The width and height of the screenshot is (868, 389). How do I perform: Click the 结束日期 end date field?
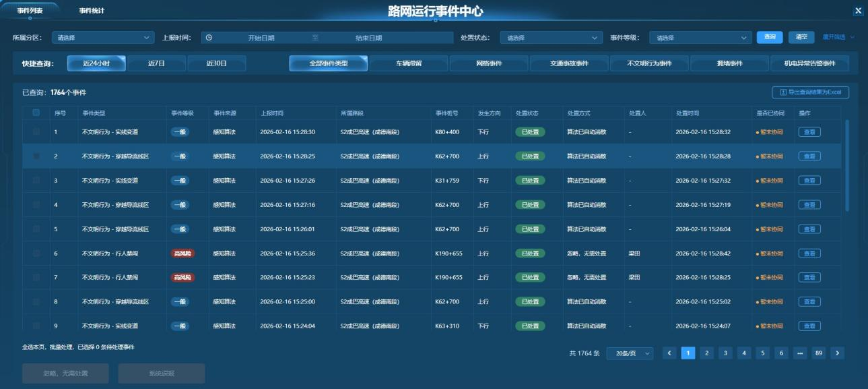click(x=368, y=38)
